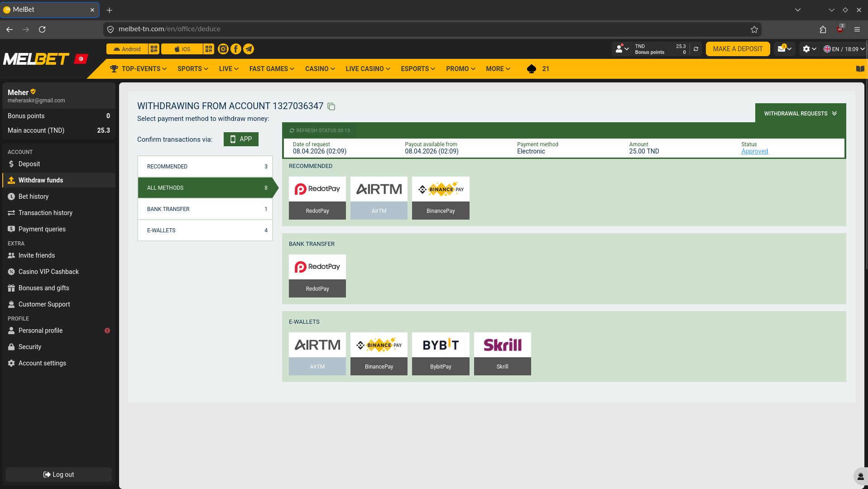868x489 pixels.
Task: Bookmark this page with the star icon
Action: [x=754, y=29]
